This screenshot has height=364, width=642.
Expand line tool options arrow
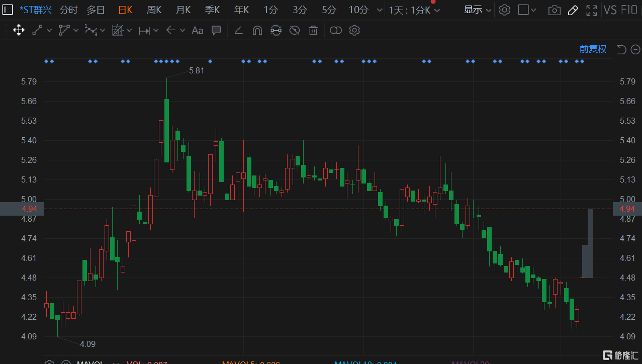(49, 30)
